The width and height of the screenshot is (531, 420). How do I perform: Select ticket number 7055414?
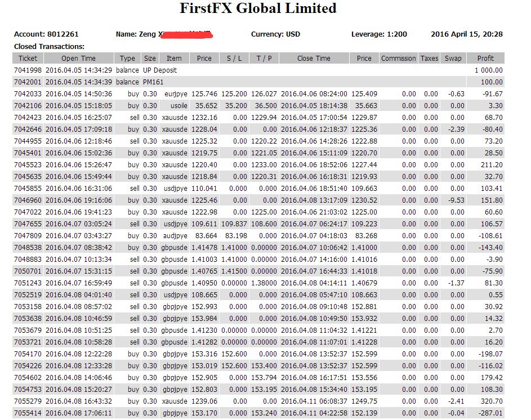point(28,413)
